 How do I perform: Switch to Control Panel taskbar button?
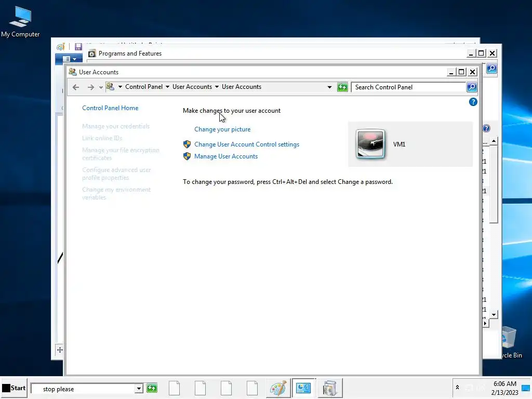(303, 388)
